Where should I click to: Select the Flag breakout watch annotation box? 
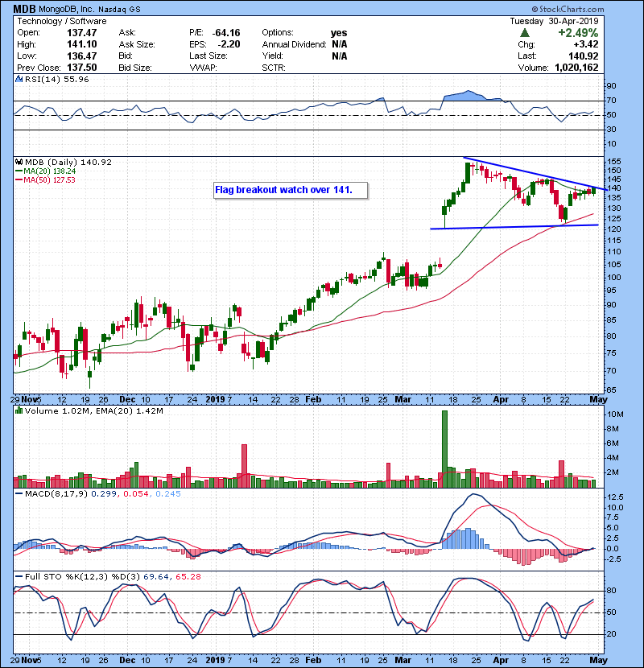[x=291, y=191]
